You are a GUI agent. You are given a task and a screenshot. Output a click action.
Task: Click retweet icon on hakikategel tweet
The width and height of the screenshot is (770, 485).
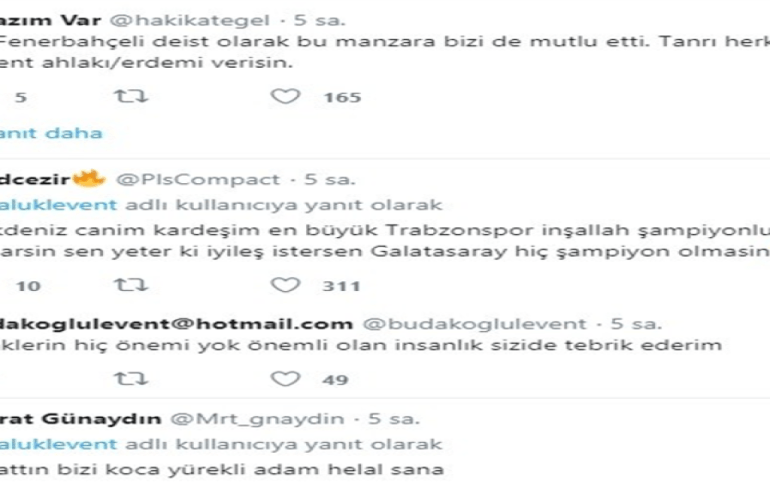click(131, 96)
